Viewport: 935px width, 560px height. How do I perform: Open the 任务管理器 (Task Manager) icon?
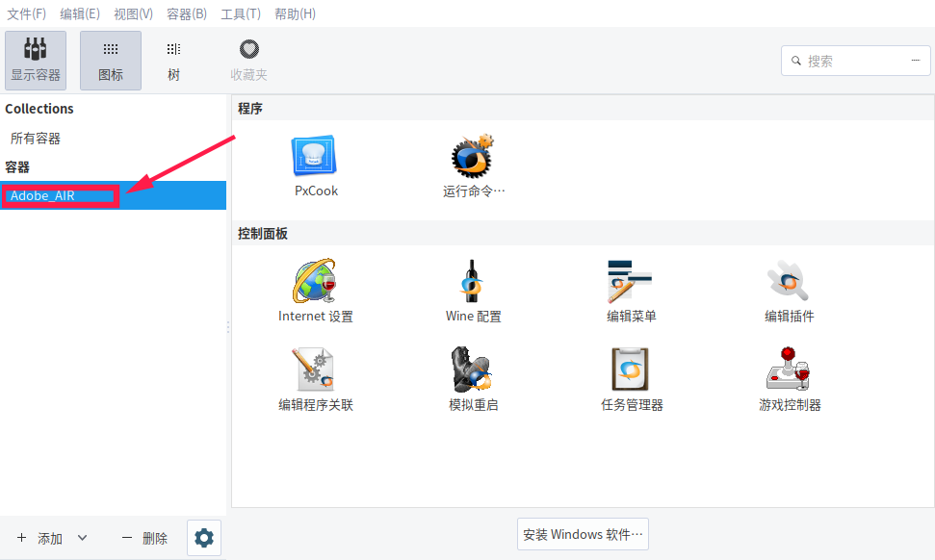click(631, 371)
